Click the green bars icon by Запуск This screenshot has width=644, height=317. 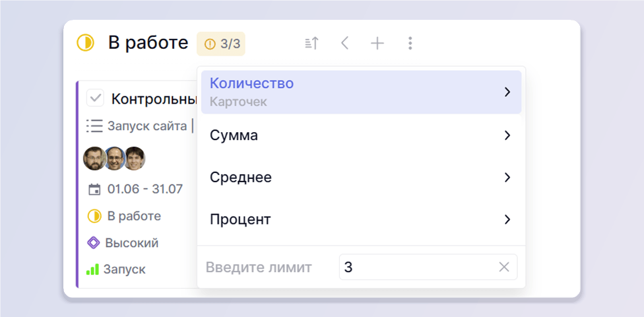[x=92, y=269]
